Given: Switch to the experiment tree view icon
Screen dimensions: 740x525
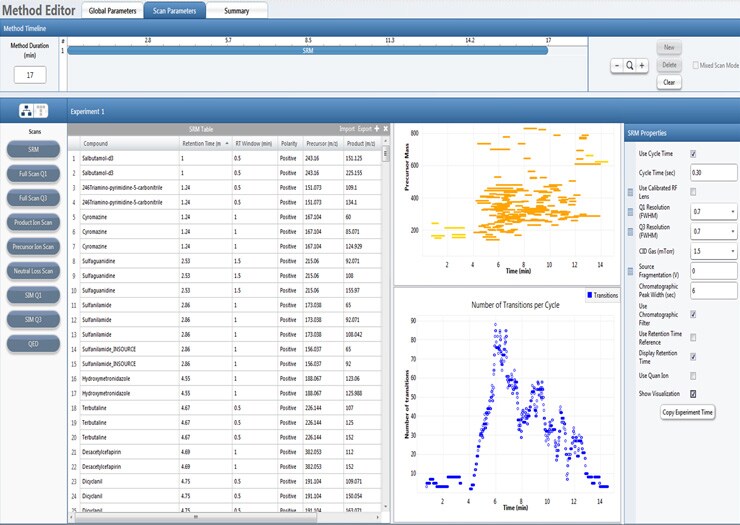Looking at the screenshot, I should 26,111.
